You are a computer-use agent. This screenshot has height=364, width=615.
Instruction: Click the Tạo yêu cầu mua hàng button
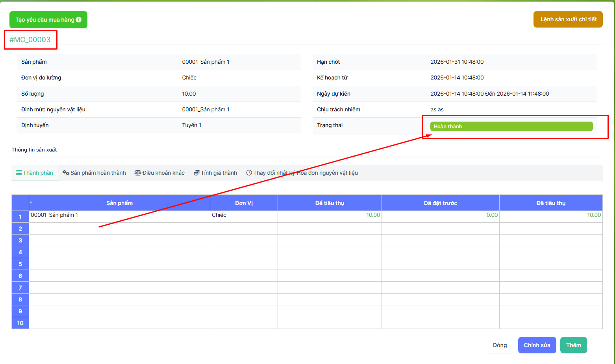pyautogui.click(x=45, y=20)
